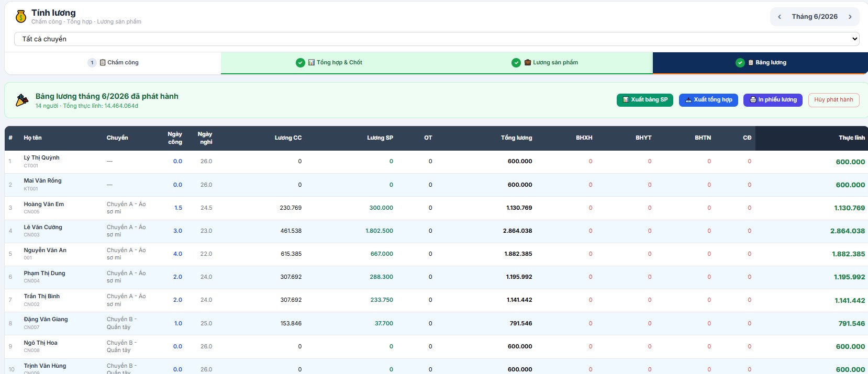This screenshot has height=374, width=868.
Task: Click green check icon on Tổng hợp & Chốt
Action: (301, 63)
